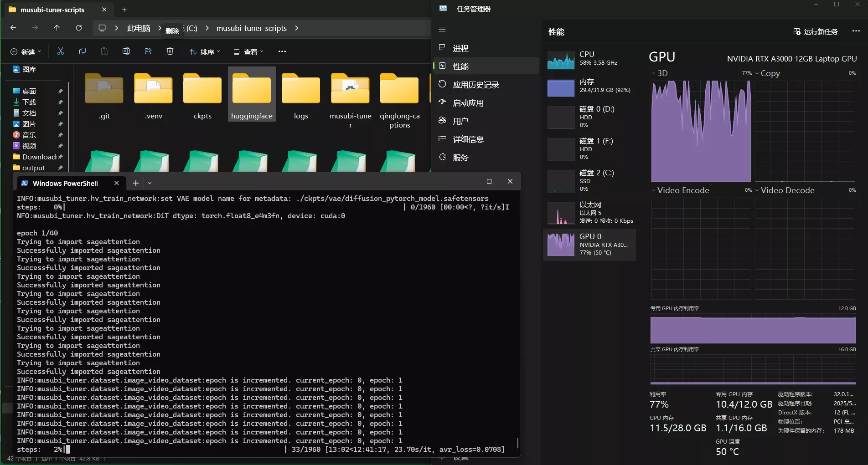868x465 pixels.
Task: Switch to 进程 processes page
Action: (x=460, y=48)
